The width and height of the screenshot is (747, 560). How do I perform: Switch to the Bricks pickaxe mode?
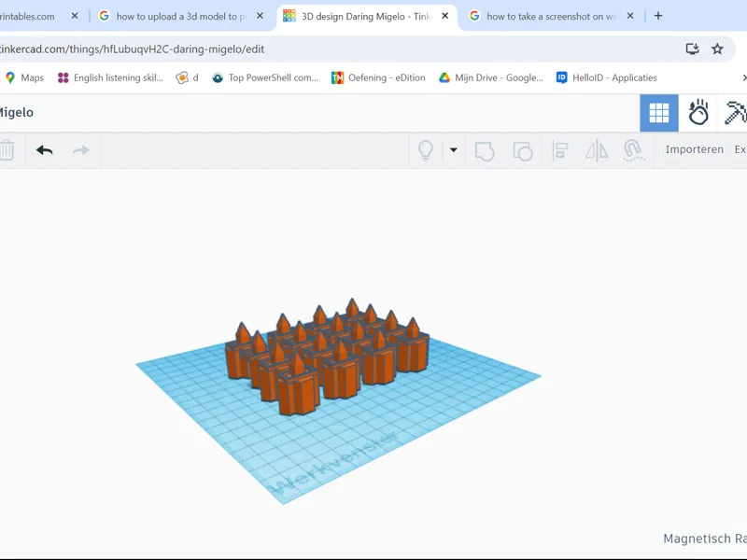coord(734,113)
